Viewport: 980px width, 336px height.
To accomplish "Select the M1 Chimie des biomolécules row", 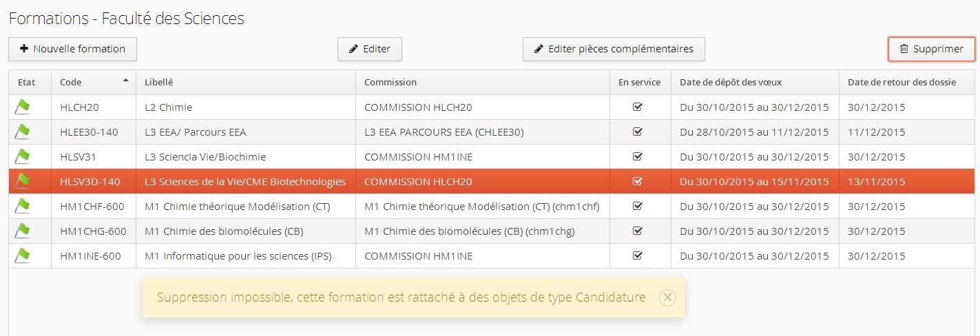I will click(x=224, y=231).
